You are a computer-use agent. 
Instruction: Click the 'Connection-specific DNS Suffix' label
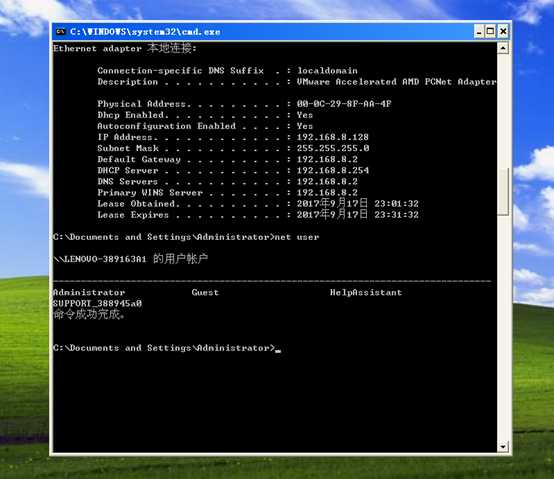tap(181, 71)
